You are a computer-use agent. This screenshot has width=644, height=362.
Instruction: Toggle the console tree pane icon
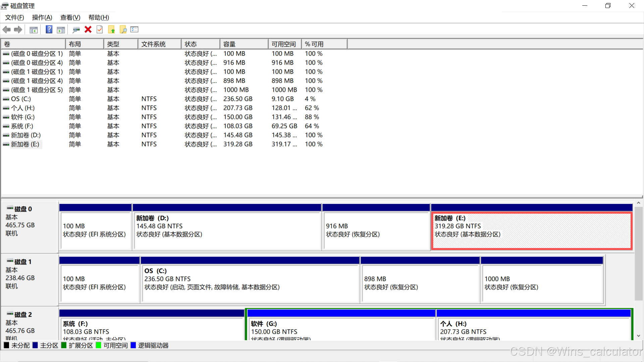pos(34,29)
